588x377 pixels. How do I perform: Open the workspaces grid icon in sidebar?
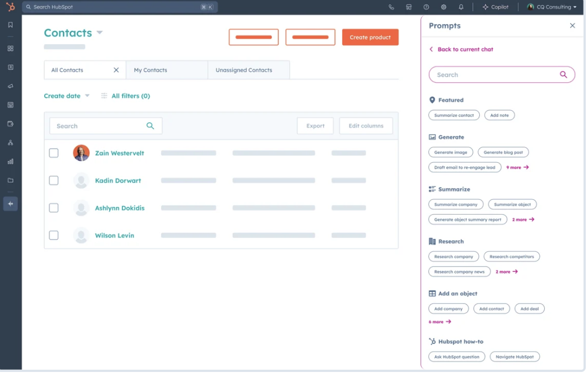pyautogui.click(x=11, y=49)
